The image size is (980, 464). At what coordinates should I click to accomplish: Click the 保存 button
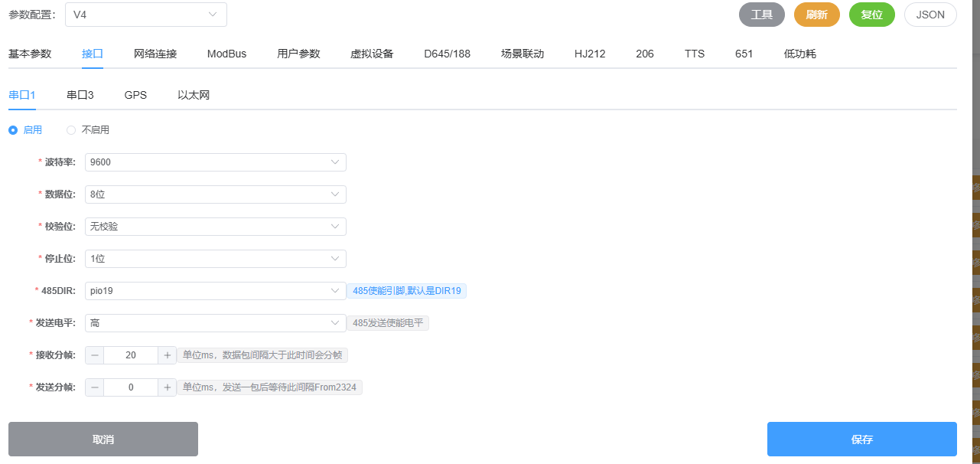(x=862, y=439)
